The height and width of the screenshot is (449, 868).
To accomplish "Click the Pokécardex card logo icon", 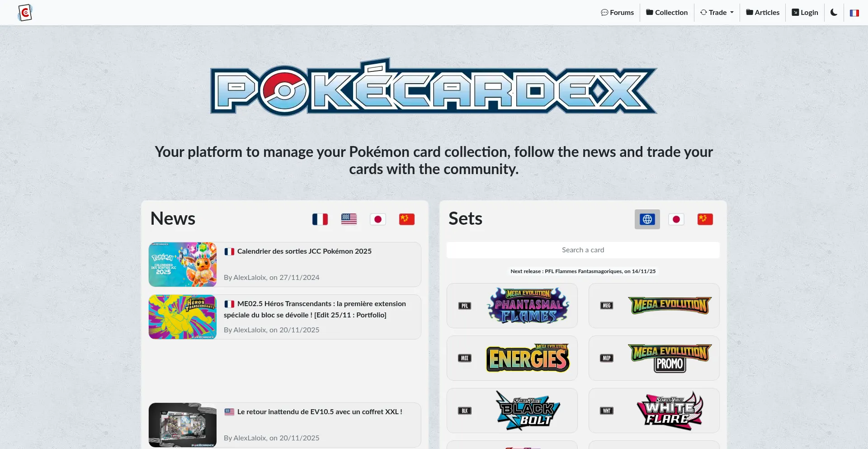I will pyautogui.click(x=25, y=13).
